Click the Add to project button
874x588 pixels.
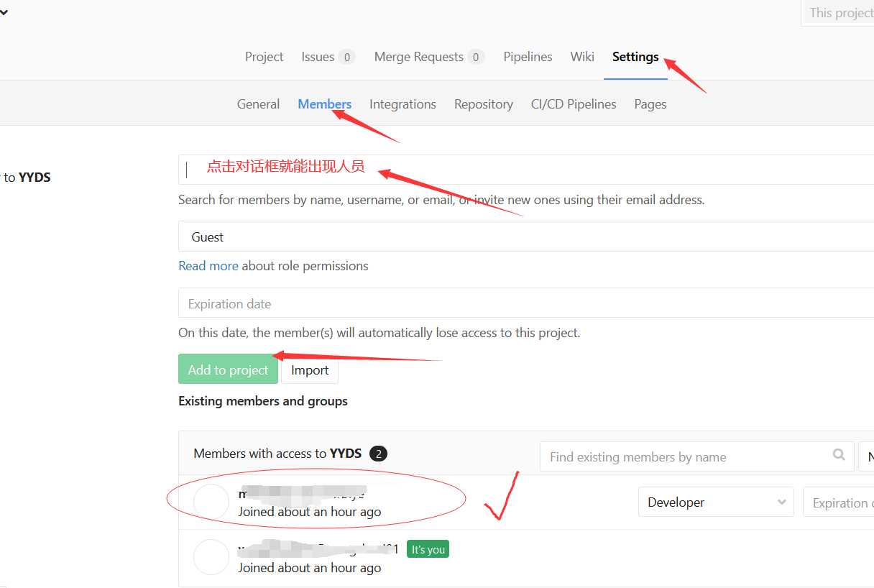[228, 369]
